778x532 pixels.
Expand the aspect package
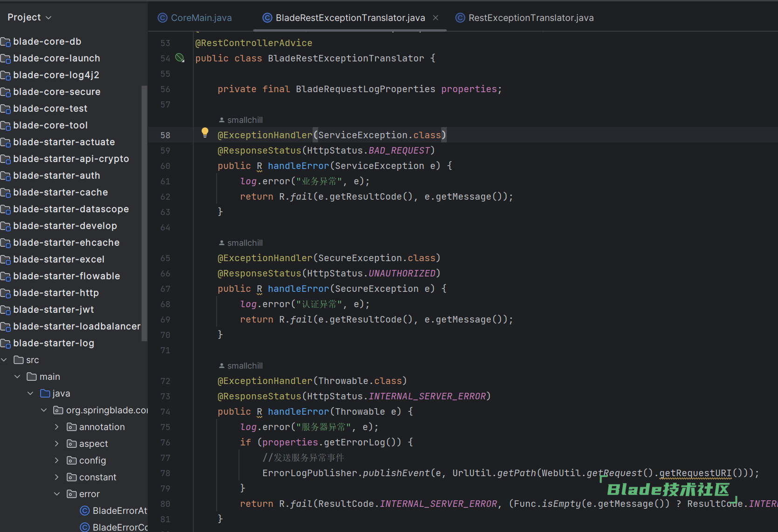[57, 444]
